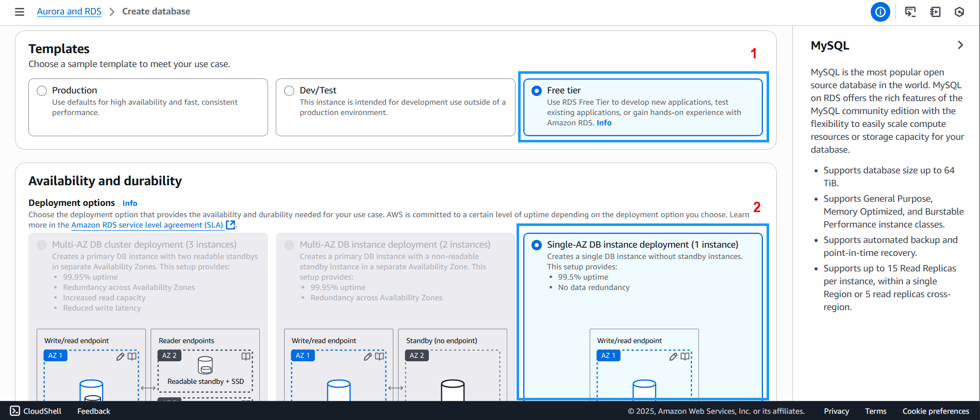Click the Create database breadcrumb text
980x420 pixels.
[x=156, y=11]
